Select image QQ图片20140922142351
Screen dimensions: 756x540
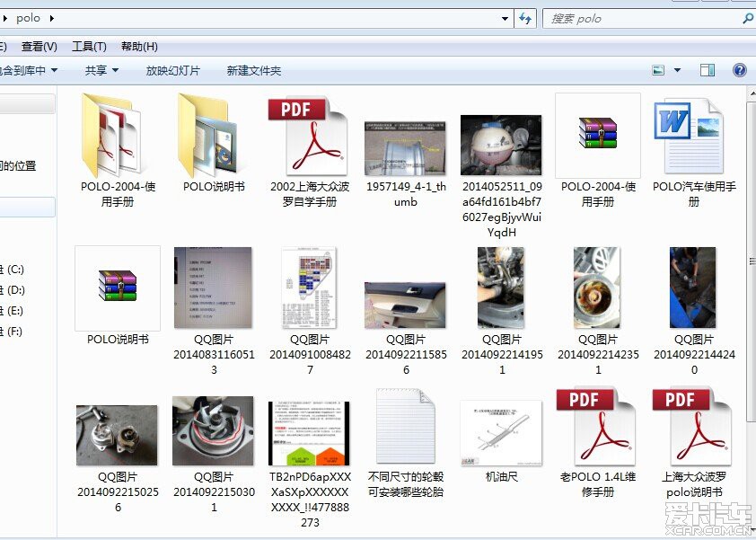point(597,288)
